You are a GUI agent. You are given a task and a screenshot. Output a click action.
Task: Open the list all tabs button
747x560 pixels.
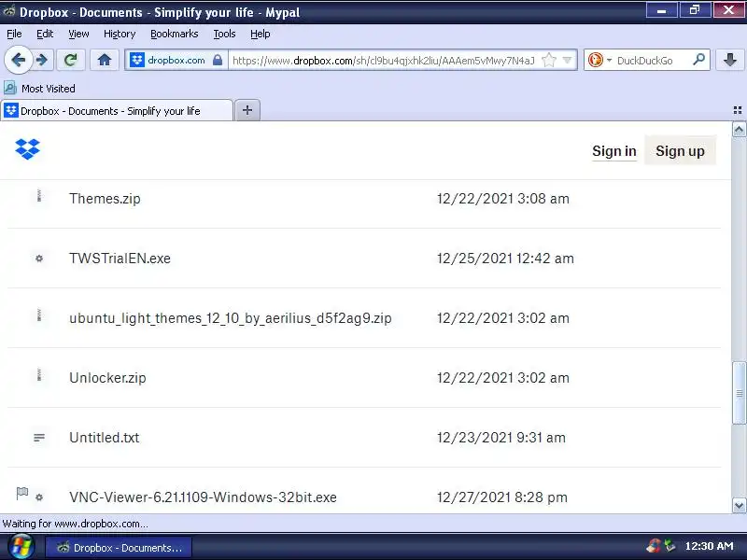[x=738, y=110]
